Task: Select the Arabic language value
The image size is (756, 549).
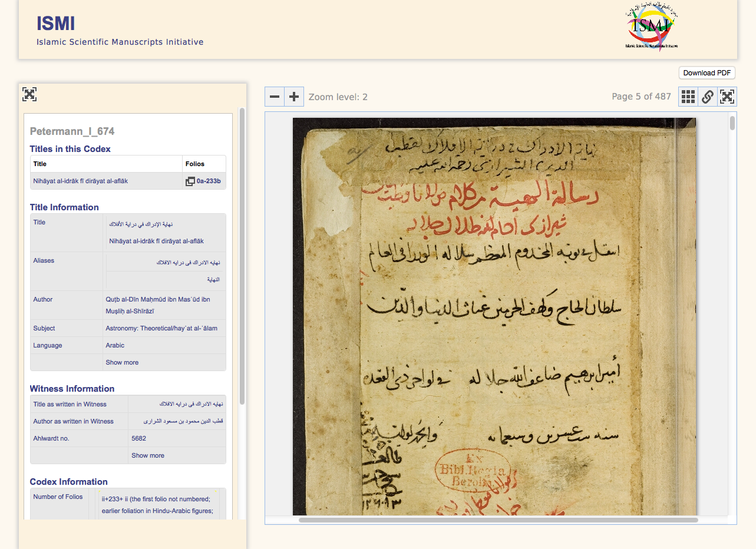Action: (x=115, y=345)
